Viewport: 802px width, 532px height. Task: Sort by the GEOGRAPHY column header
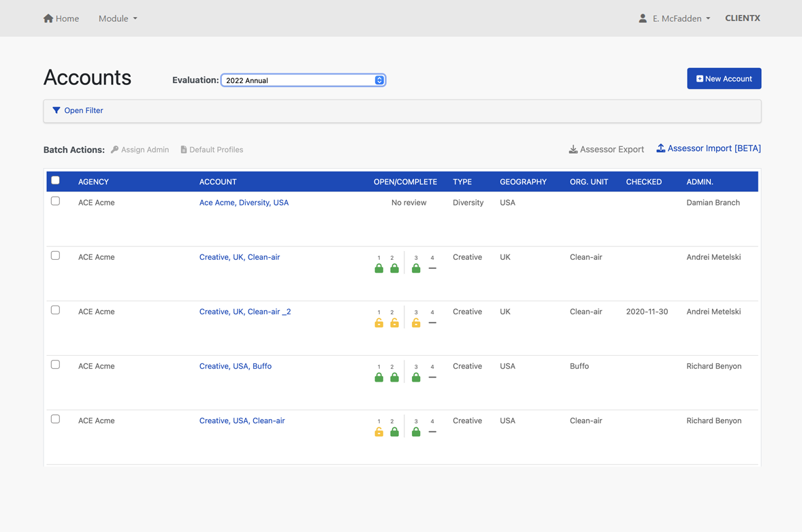(x=524, y=182)
